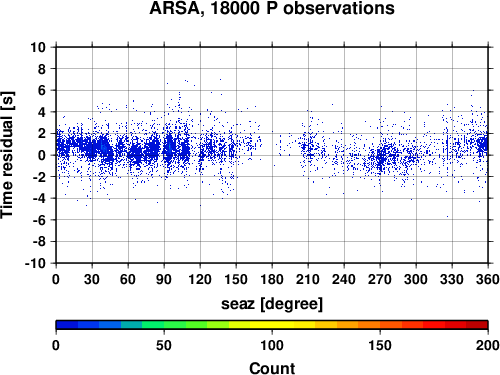Click the y-axis tick label 6
Image resolution: width=500 pixels, height=375 pixels.
[41, 90]
